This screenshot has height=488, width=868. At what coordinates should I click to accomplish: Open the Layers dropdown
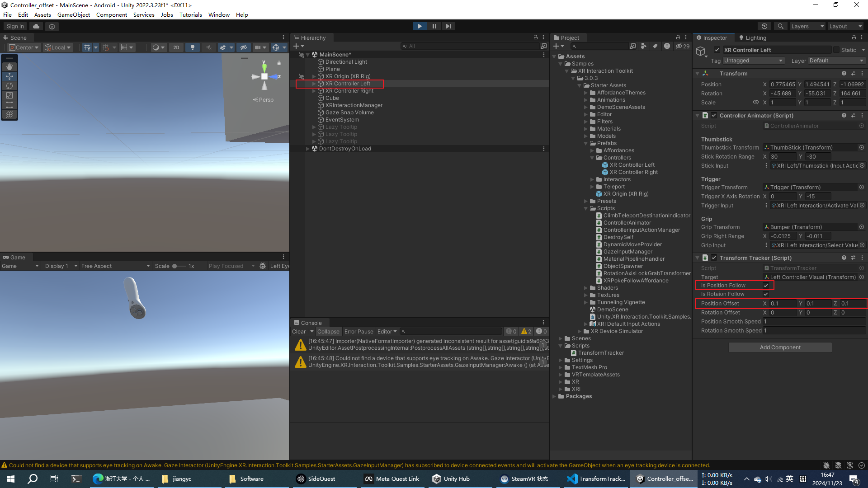pos(807,26)
